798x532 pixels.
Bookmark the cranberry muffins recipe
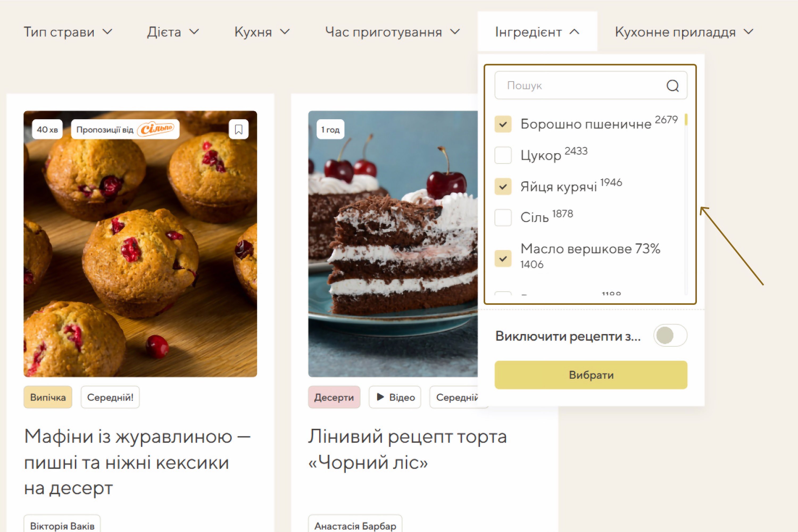(239, 129)
